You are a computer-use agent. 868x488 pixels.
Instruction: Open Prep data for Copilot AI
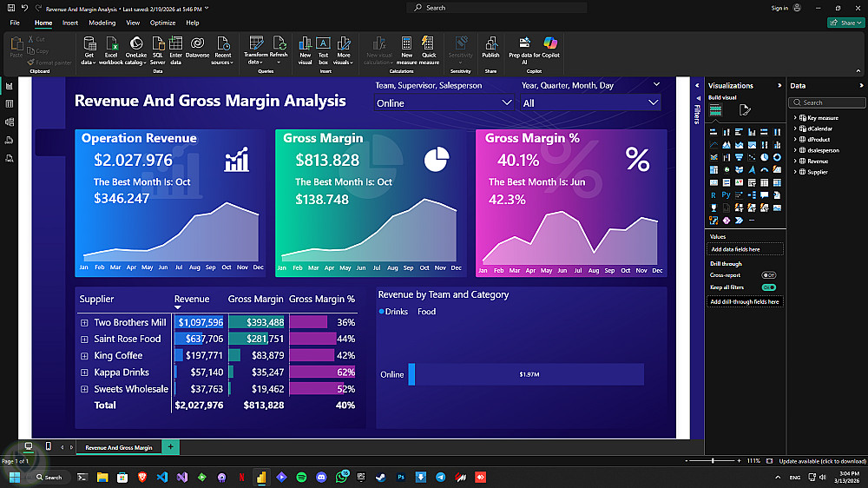tap(524, 50)
